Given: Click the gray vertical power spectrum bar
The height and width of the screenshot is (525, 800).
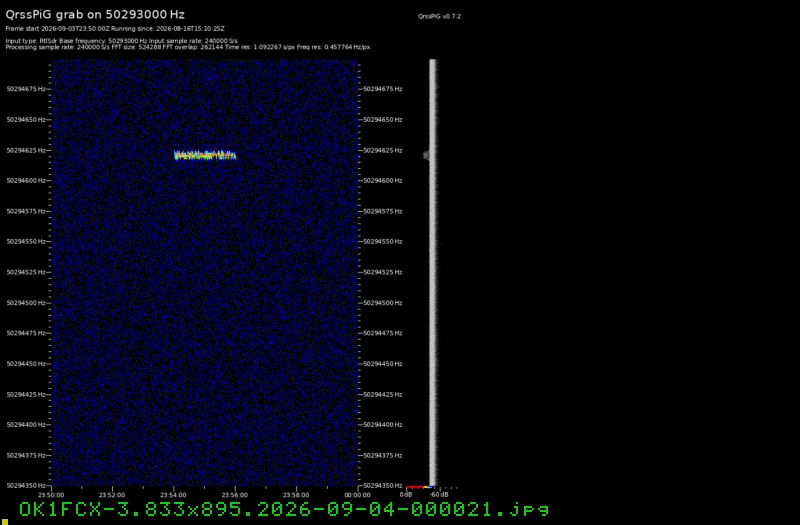Looking at the screenshot, I should click(x=433, y=272).
